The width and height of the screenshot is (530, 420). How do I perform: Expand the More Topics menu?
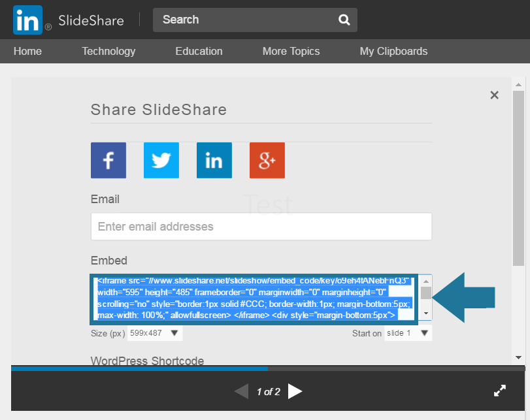pos(291,51)
